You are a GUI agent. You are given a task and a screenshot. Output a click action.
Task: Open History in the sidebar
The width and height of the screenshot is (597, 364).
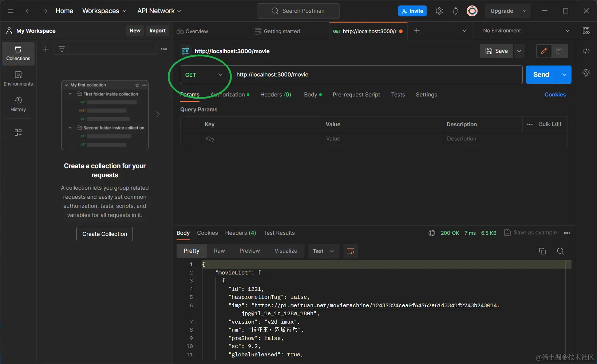(18, 104)
